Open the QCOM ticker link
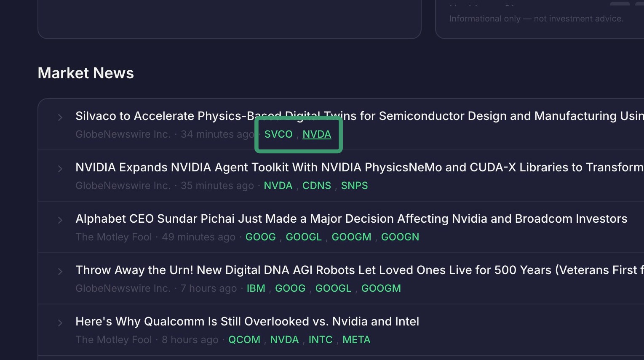This screenshot has width=644, height=360. point(244,340)
